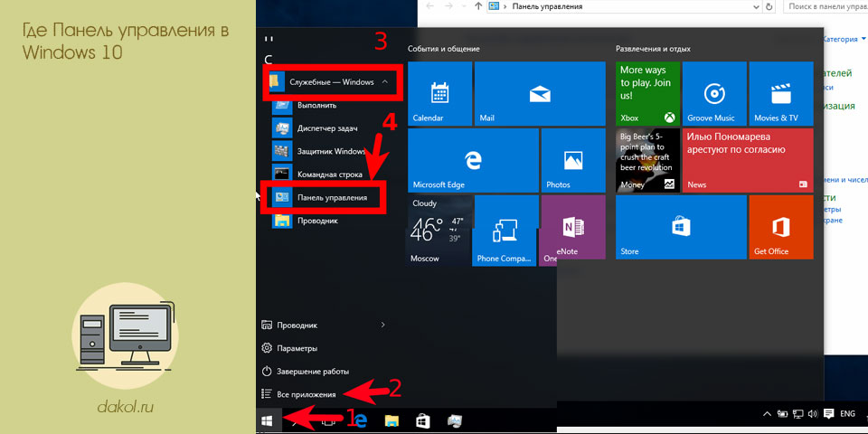Click the Forward arrow in Control Panel window
Screen dimensions: 868x434
tap(448, 6)
